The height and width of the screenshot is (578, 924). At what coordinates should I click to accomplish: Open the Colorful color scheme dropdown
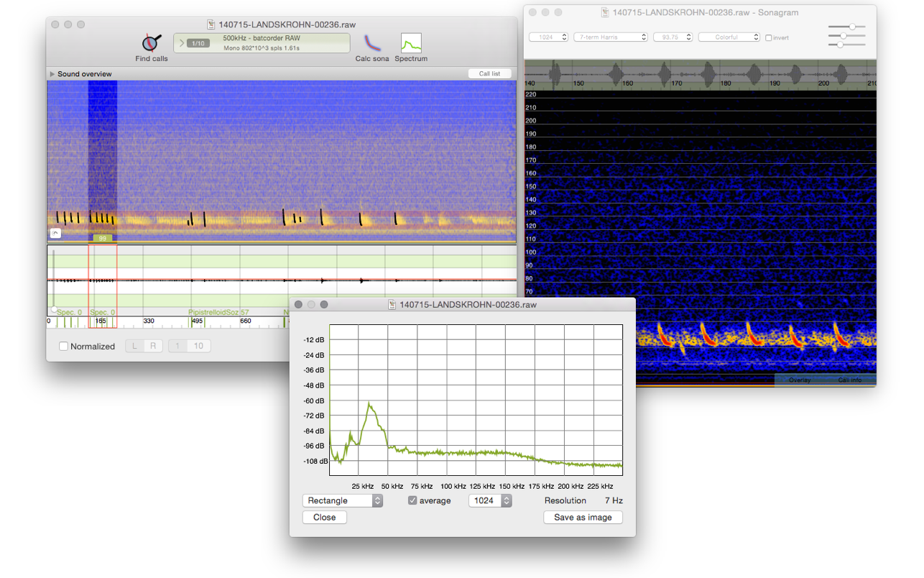(729, 37)
